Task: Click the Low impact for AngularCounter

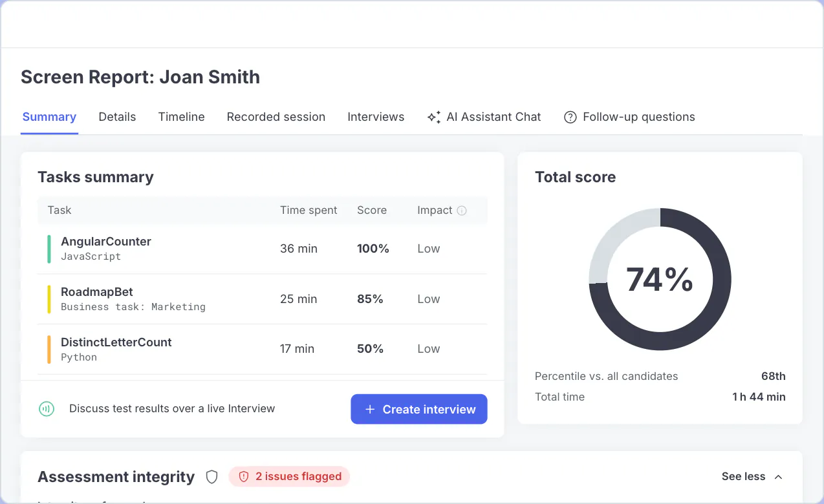Action: coord(429,249)
